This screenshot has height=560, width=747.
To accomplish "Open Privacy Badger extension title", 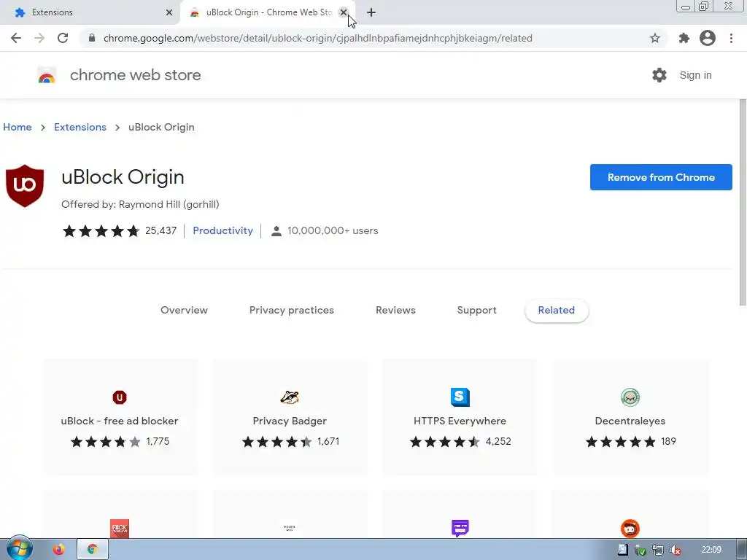I will [x=290, y=421].
